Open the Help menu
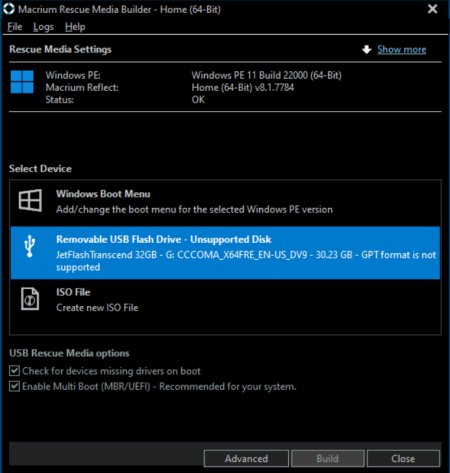 point(75,27)
